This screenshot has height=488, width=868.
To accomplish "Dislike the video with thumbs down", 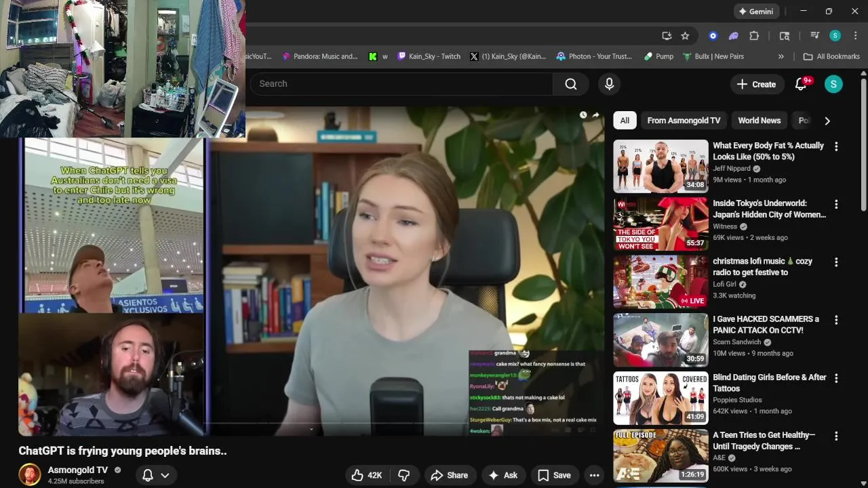I will (x=404, y=475).
